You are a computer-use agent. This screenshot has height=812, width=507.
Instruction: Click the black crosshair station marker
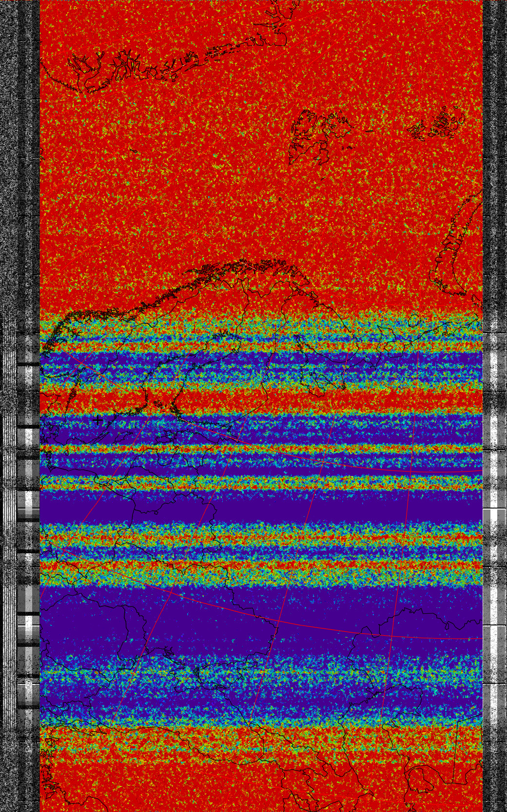click(98, 419)
